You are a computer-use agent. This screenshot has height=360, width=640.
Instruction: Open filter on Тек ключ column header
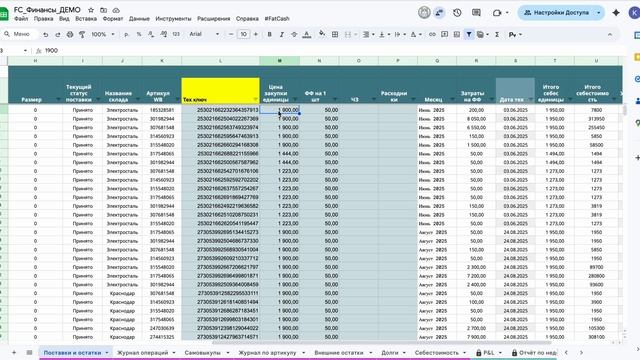pyautogui.click(x=256, y=100)
